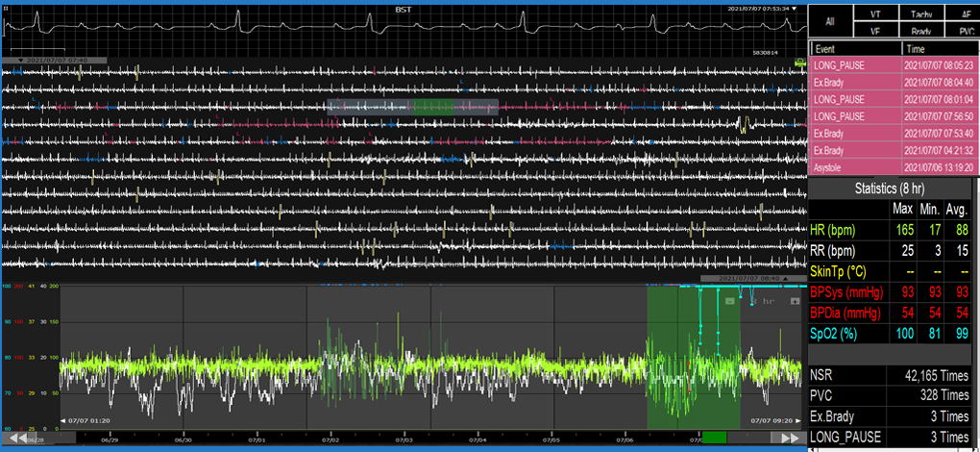The image size is (980, 452).
Task: Open the 2021/07/07 07:53:34 time dropdown arrow
Action: click(795, 9)
